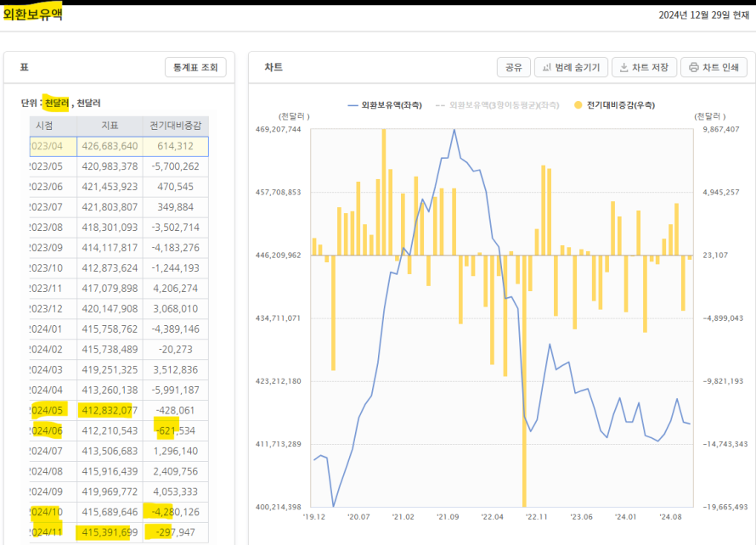Click the printer icon on 차트 인쇄

693,68
